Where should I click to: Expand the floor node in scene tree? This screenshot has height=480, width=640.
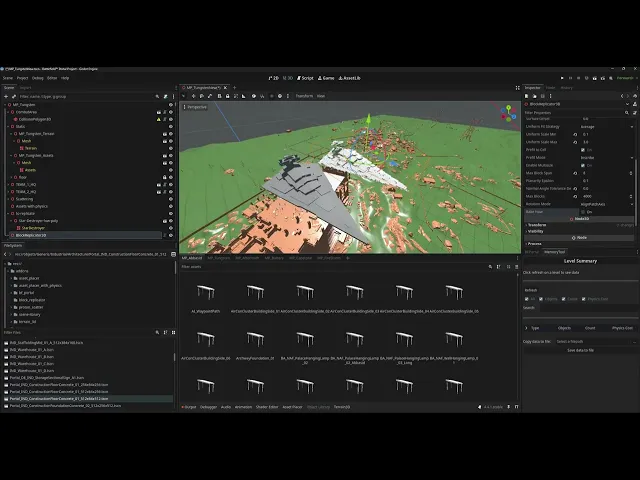tap(11, 178)
